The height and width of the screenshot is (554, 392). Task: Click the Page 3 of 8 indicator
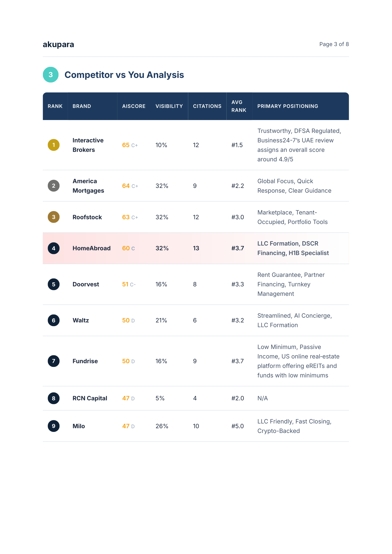(x=334, y=44)
